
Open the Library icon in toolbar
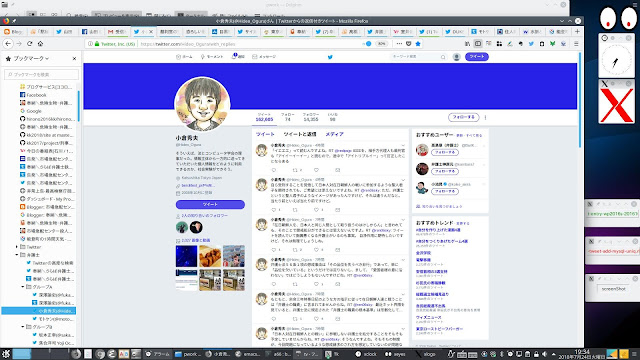(467, 44)
